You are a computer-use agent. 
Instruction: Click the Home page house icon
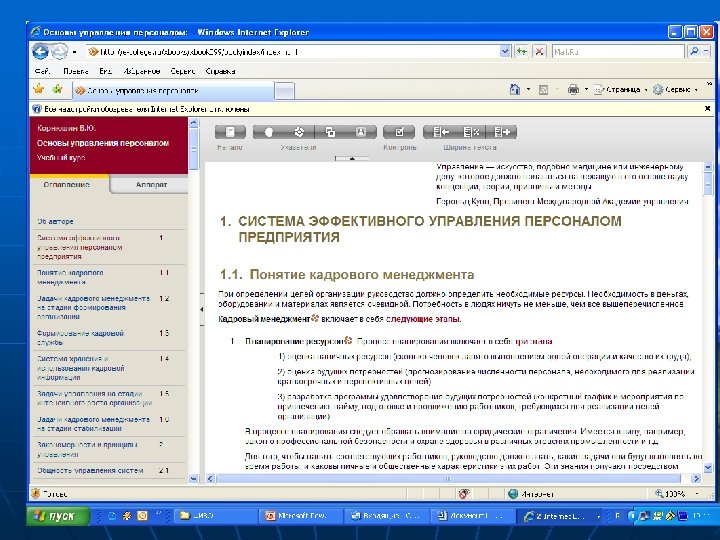click(515, 90)
